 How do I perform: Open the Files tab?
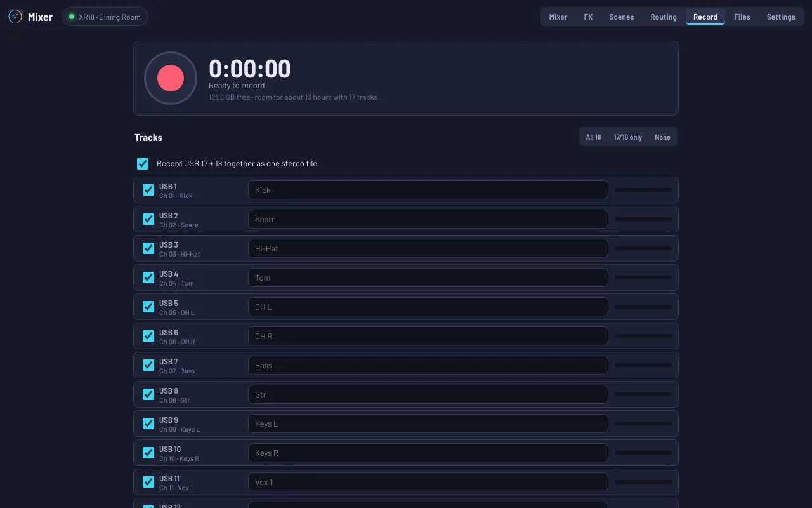[742, 17]
